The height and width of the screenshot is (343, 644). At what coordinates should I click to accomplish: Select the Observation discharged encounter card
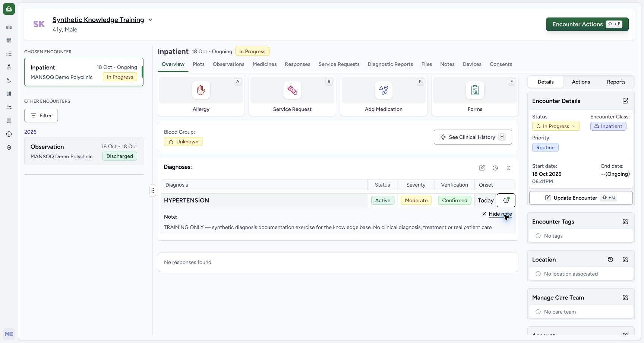tap(84, 151)
